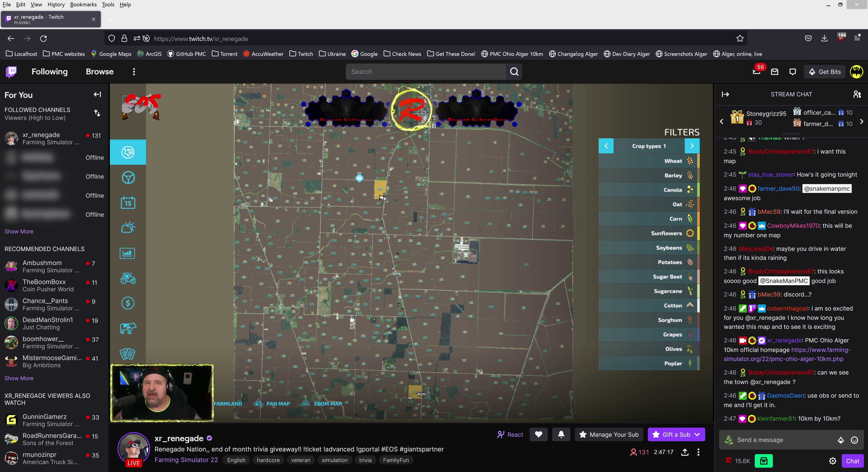The image size is (868, 472).
Task: Open the in-game calendar icon
Action: [x=128, y=203]
